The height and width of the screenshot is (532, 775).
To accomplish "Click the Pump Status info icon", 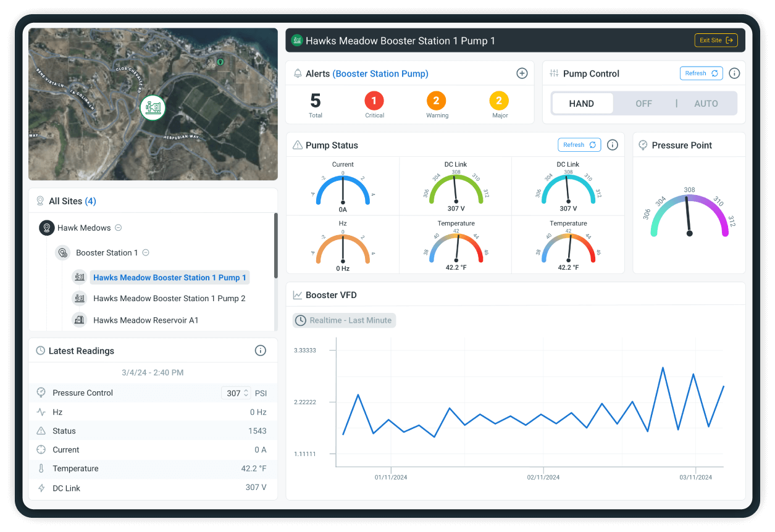I will click(613, 145).
